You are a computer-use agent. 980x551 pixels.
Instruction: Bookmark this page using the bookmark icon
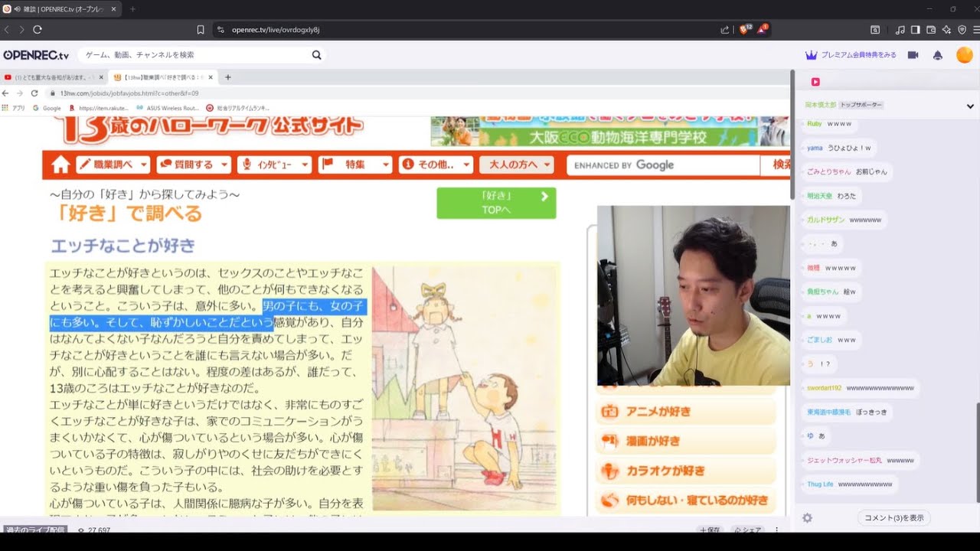[201, 30]
